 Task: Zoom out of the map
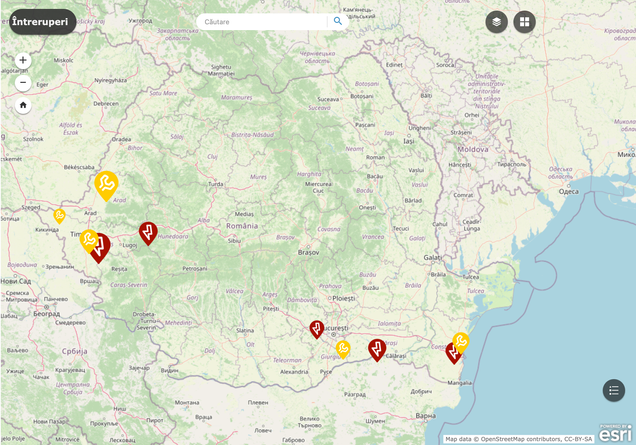pos(23,83)
